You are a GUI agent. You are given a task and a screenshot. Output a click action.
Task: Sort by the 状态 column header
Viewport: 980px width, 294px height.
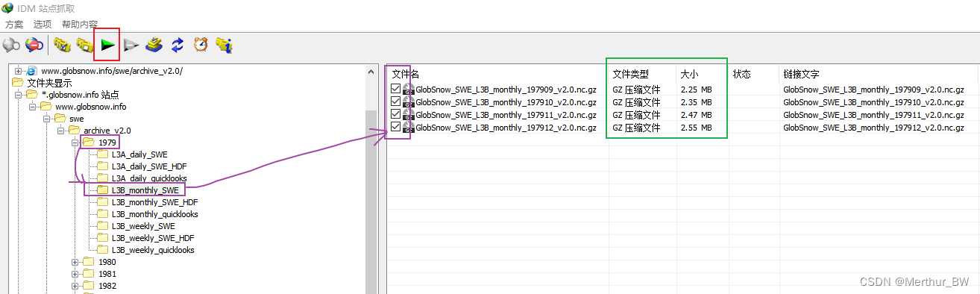754,75
